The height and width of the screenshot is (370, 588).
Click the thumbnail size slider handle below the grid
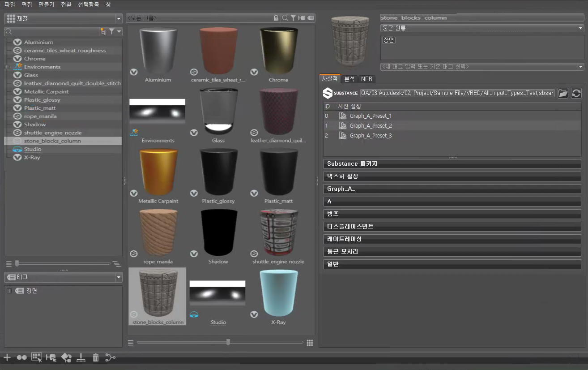(x=228, y=342)
